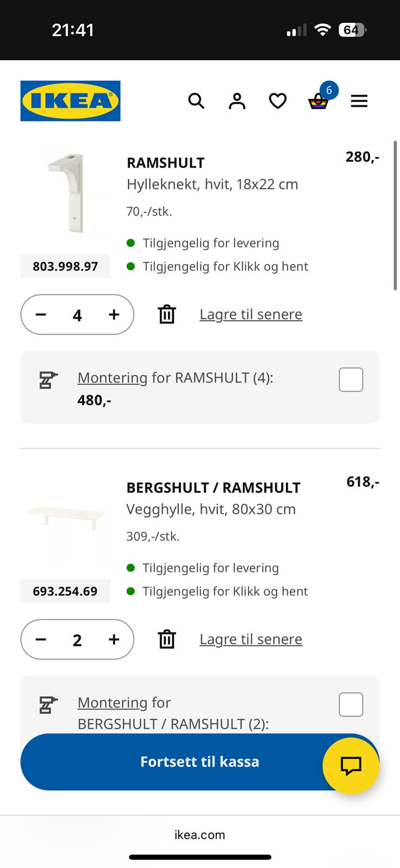Tick Montering for BERGSHULT / RAMSHULT checkbox
Screen dimensions: 400x868
click(351, 705)
